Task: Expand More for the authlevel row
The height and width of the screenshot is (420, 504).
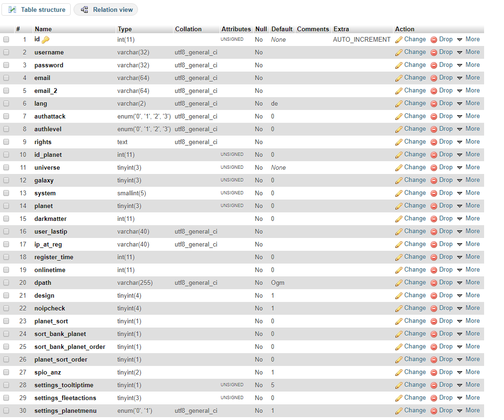Action: [468, 129]
